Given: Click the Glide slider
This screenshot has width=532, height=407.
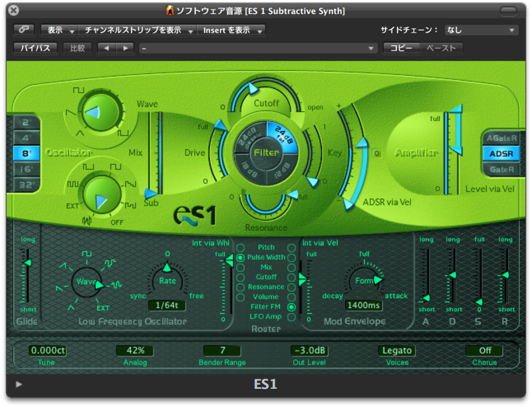Looking at the screenshot, I should coord(27,275).
